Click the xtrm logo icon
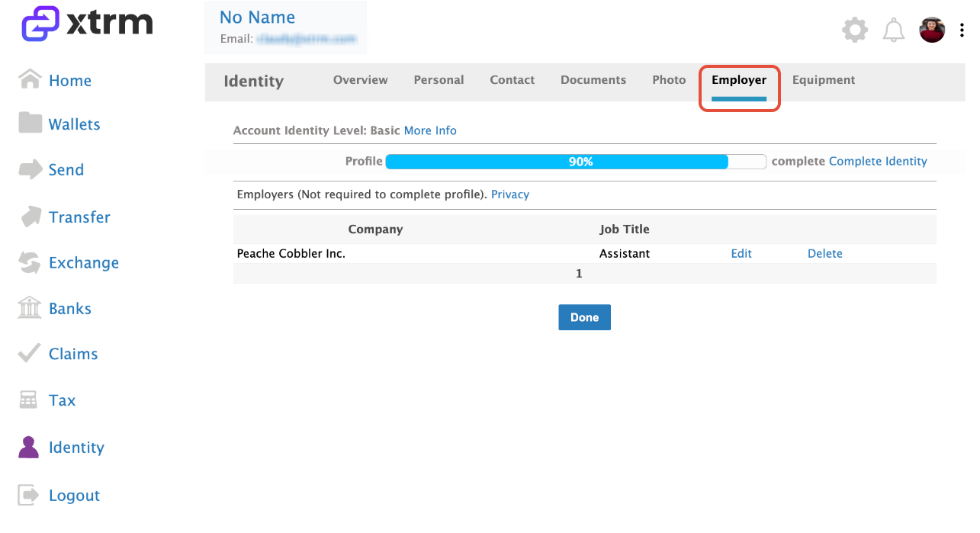The width and height of the screenshot is (980, 533). (x=39, y=24)
